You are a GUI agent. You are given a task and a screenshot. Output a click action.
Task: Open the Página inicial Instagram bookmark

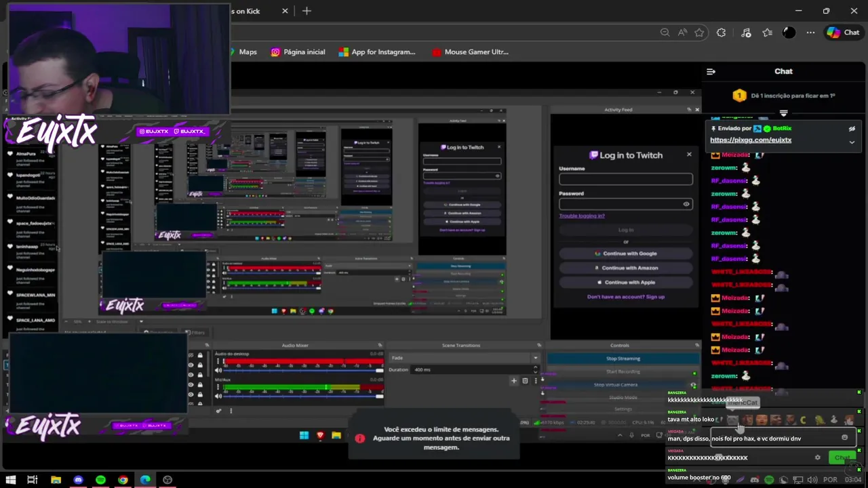point(298,52)
